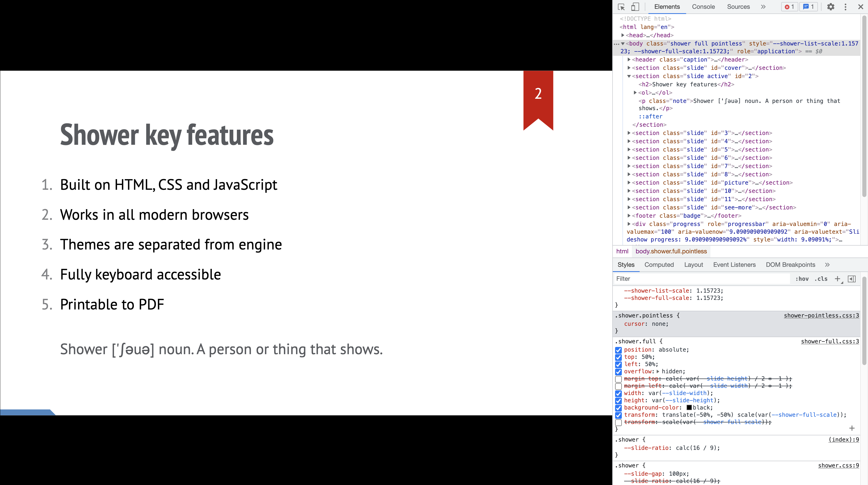Viewport: 868px width, 485px height.
Task: Open the DevTools three-dot menu
Action: (x=846, y=7)
